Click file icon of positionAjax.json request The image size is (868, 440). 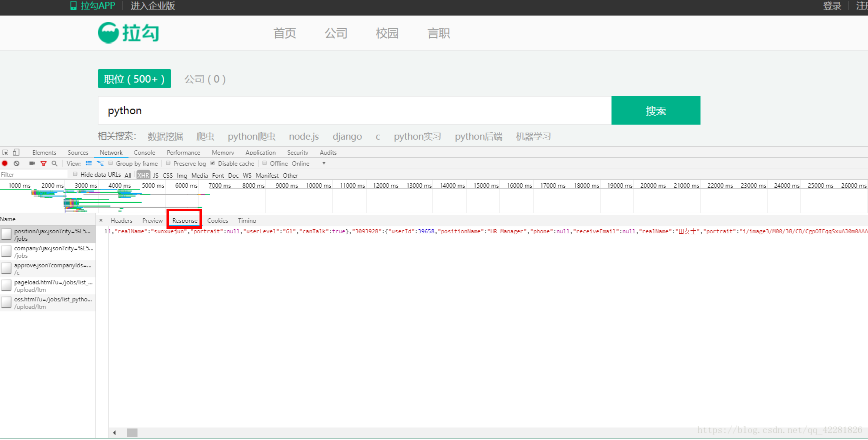tap(6, 234)
